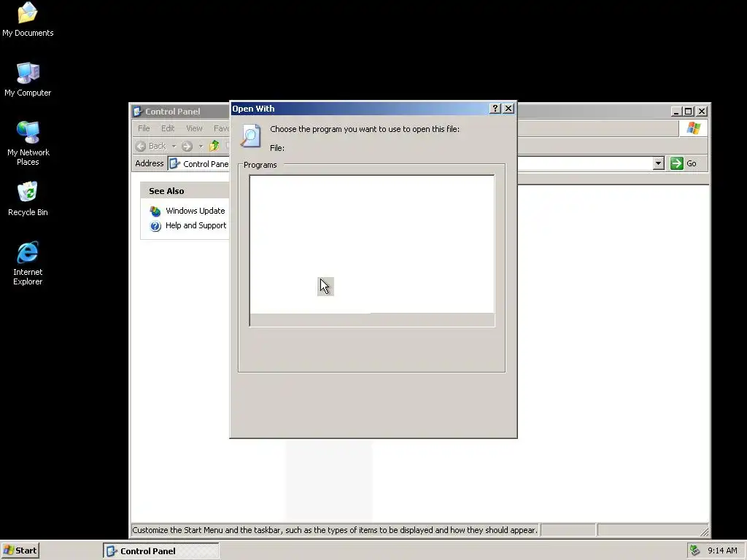The height and width of the screenshot is (560, 747).
Task: Click the Back arrow in Control Panel
Action: (141, 146)
